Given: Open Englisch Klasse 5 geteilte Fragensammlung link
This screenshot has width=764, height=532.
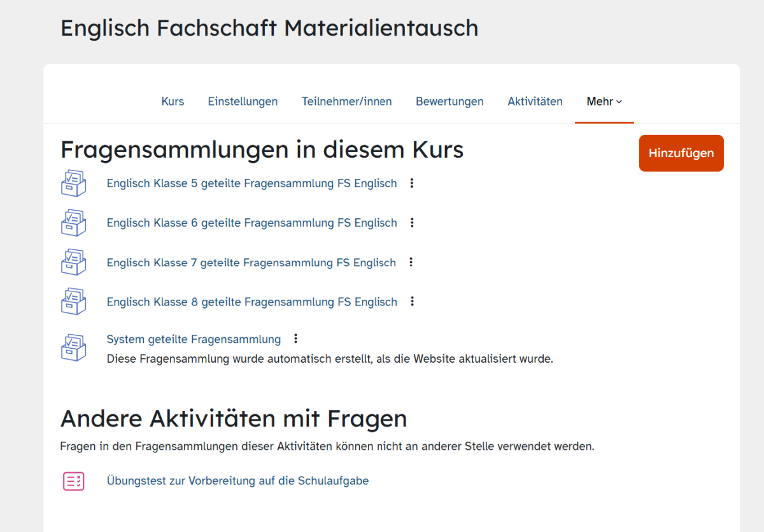Looking at the screenshot, I should click(251, 183).
